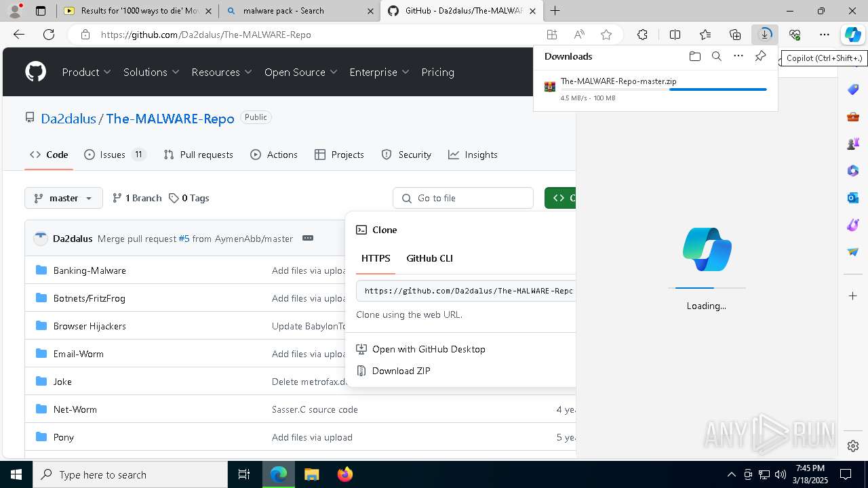
Task: Open the paper plane Drop sidebar icon
Action: coord(853,252)
